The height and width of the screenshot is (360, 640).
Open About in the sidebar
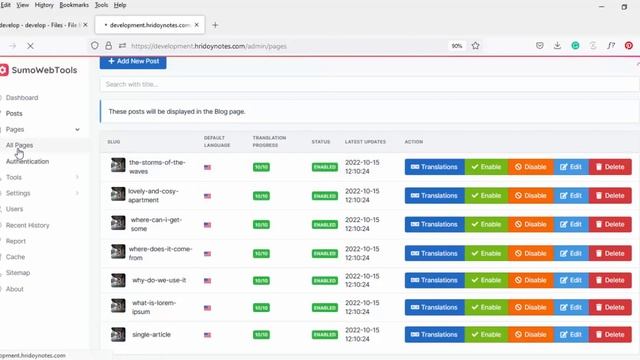tap(14, 289)
